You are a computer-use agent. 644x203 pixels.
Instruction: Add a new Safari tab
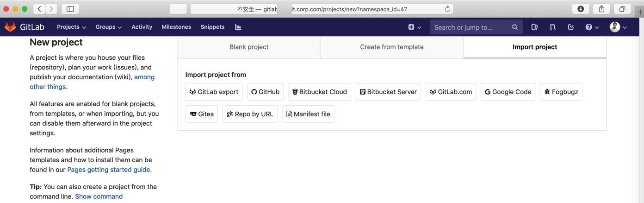point(640,12)
